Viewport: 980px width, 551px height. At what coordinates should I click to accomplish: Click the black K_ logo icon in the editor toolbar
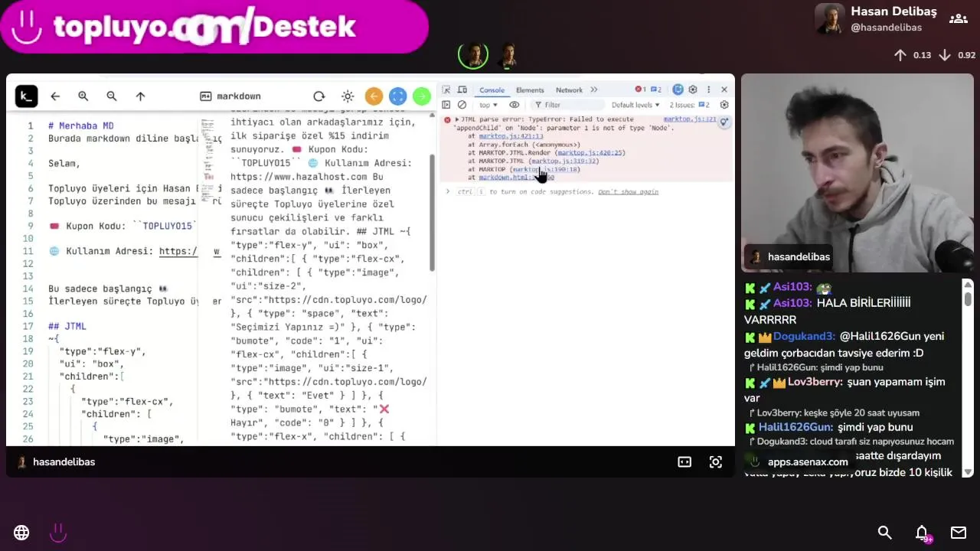pyautogui.click(x=26, y=96)
